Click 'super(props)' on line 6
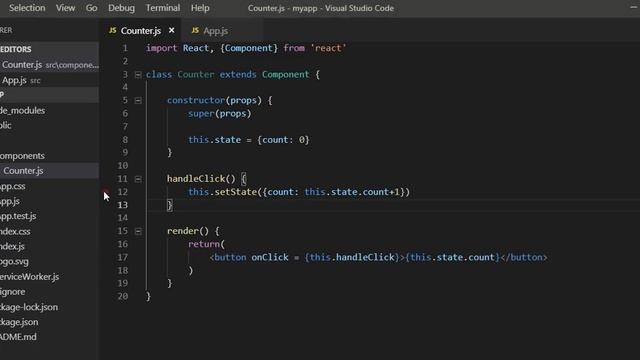The height and width of the screenshot is (360, 640). point(220,113)
